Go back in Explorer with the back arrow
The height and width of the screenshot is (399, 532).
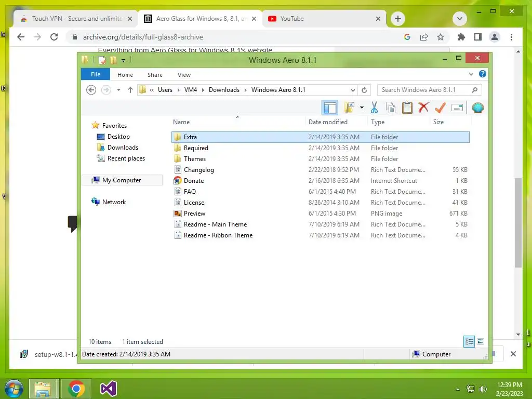click(x=91, y=90)
